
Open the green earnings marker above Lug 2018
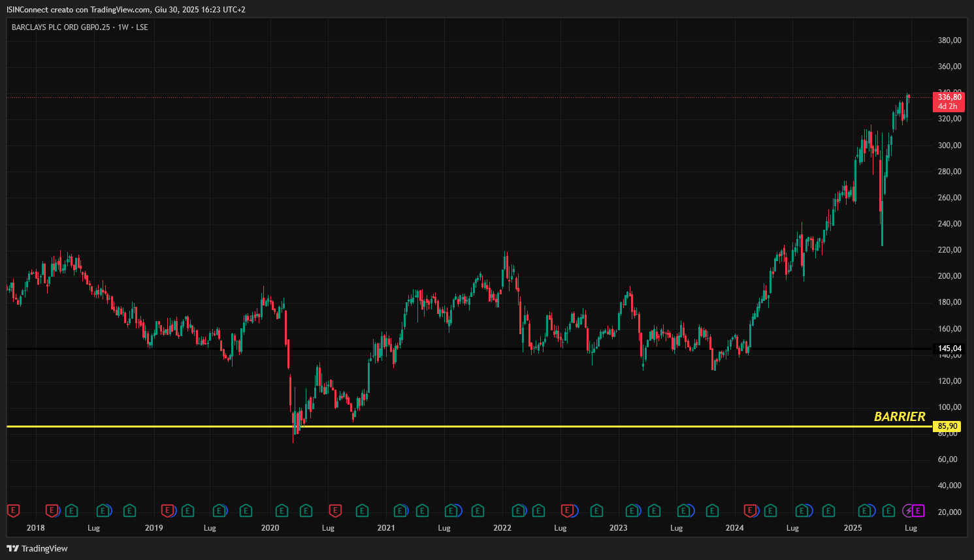pyautogui.click(x=103, y=510)
